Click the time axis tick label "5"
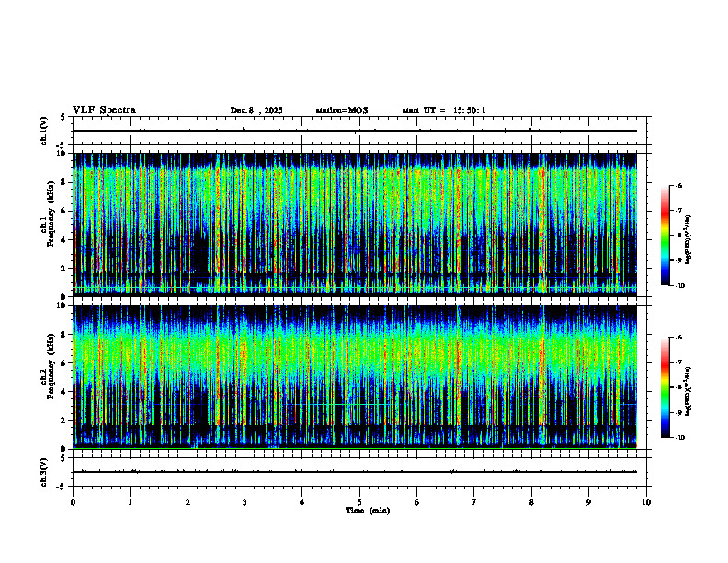 359,502
